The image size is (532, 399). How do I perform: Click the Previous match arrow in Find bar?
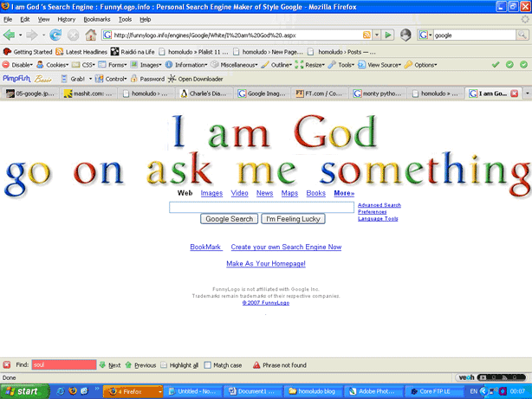(x=139, y=365)
